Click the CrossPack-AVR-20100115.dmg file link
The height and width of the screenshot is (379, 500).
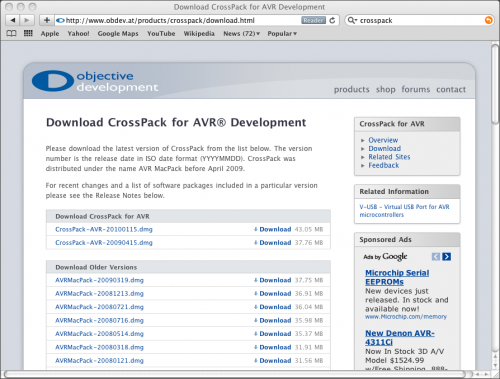(104, 229)
